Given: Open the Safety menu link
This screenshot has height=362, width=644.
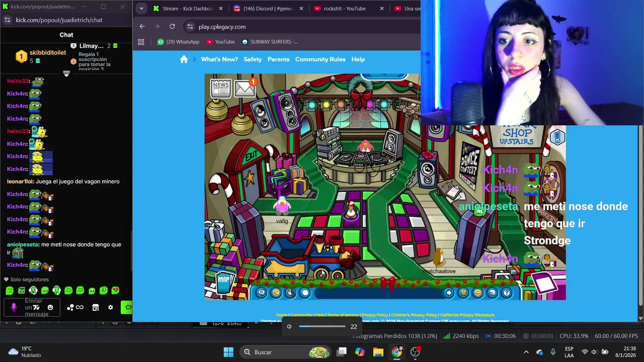Looking at the screenshot, I should point(253,59).
